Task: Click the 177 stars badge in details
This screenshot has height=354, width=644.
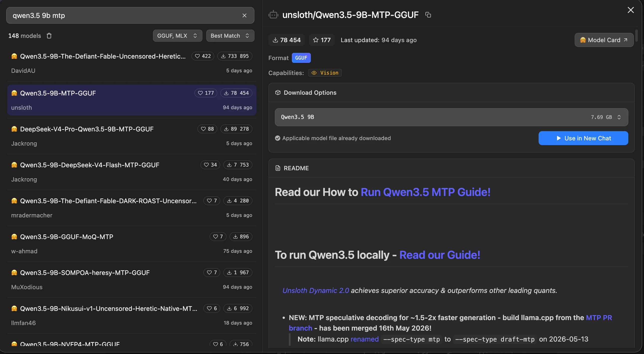Action: [x=322, y=40]
